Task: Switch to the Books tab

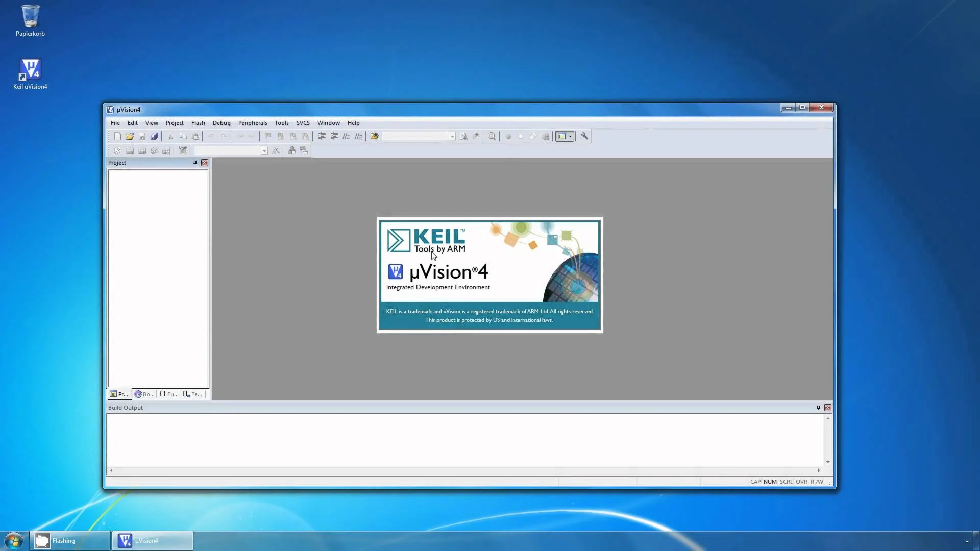Action: click(144, 394)
